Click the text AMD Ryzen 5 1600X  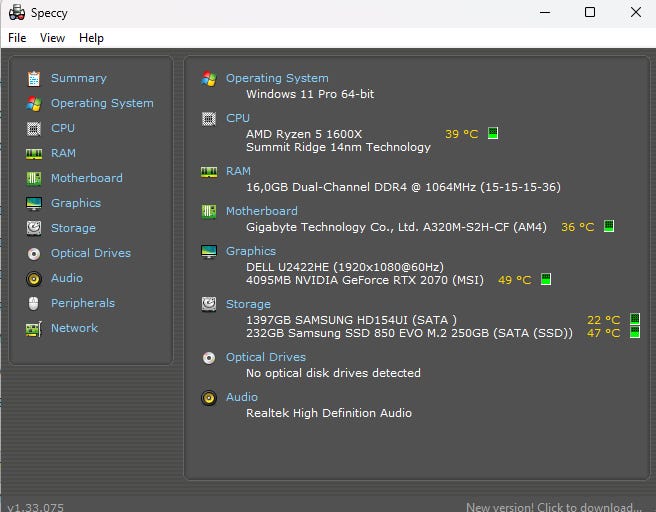tap(304, 134)
